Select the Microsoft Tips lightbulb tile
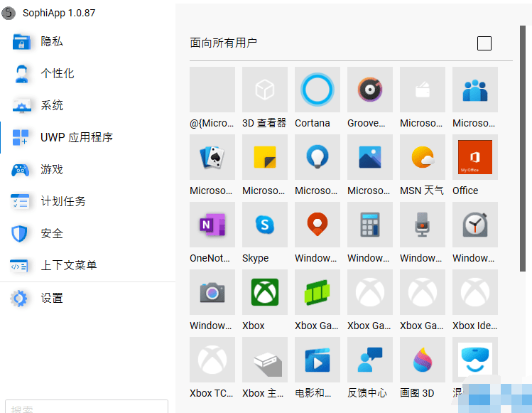Image resolution: width=532 pixels, height=413 pixels. (x=317, y=157)
